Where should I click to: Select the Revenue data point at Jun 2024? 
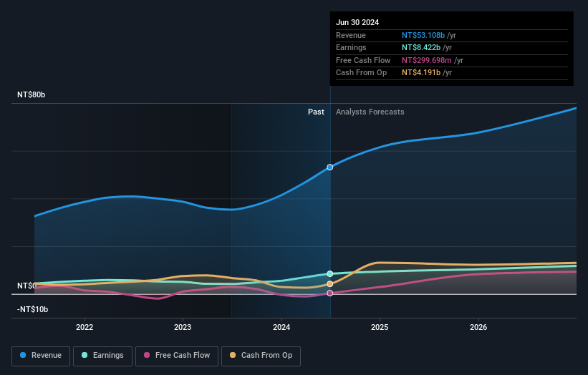(330, 167)
